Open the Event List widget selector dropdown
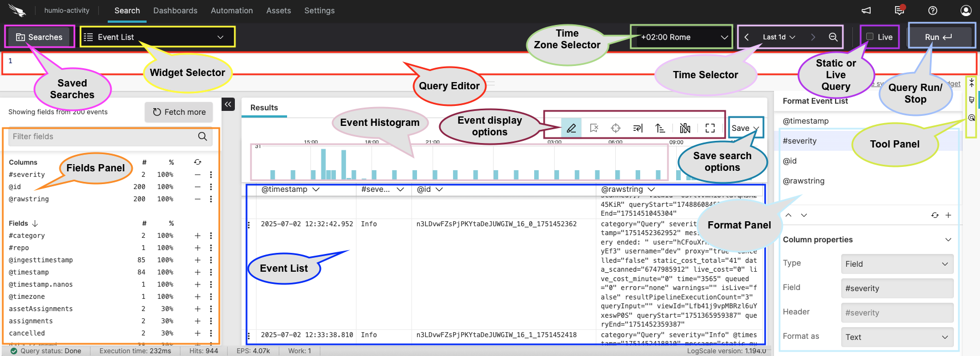The width and height of the screenshot is (980, 356). (x=158, y=37)
